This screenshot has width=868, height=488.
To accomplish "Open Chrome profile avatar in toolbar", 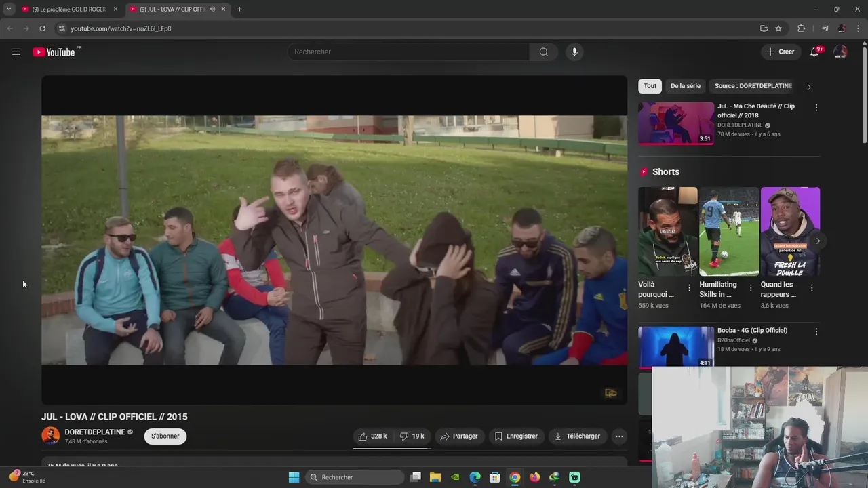I will tap(842, 28).
